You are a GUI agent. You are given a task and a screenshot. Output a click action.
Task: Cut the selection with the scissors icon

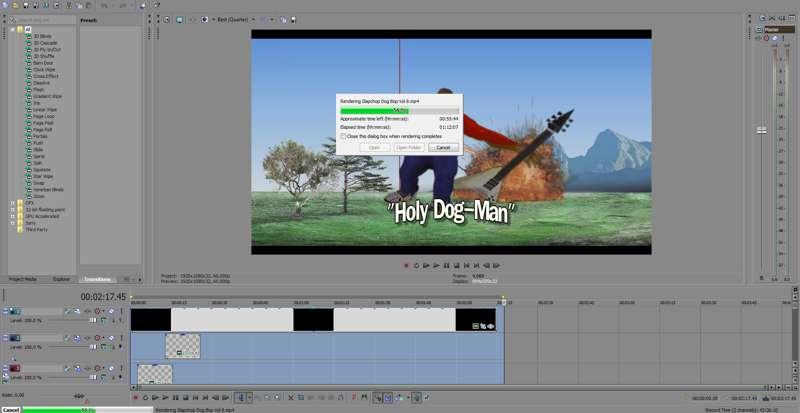(68, 5)
